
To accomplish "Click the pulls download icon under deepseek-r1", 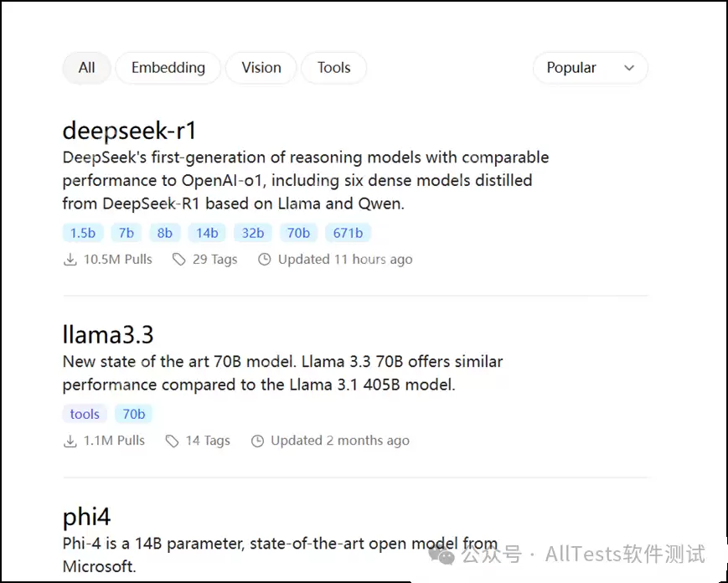I will point(70,260).
